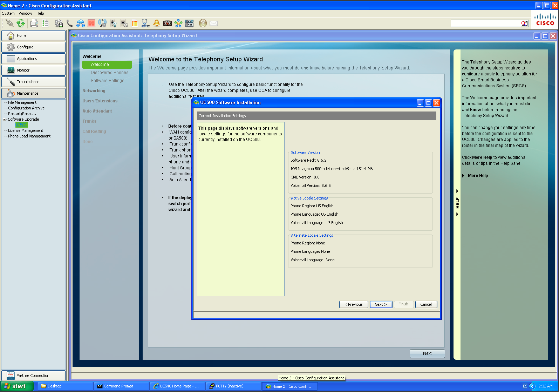This screenshot has width=559, height=392.
Task: Open the Window menu
Action: (x=26, y=13)
